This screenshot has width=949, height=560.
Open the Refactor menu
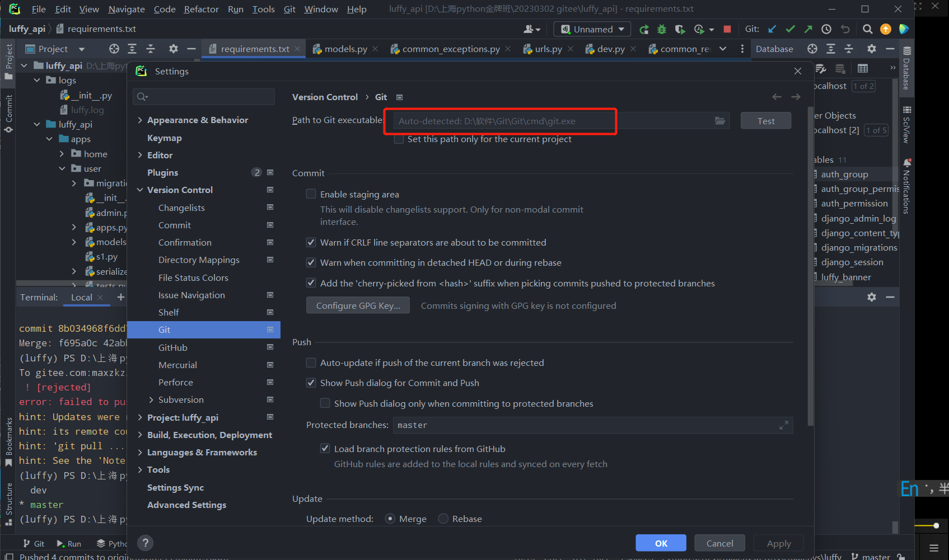[x=202, y=9]
